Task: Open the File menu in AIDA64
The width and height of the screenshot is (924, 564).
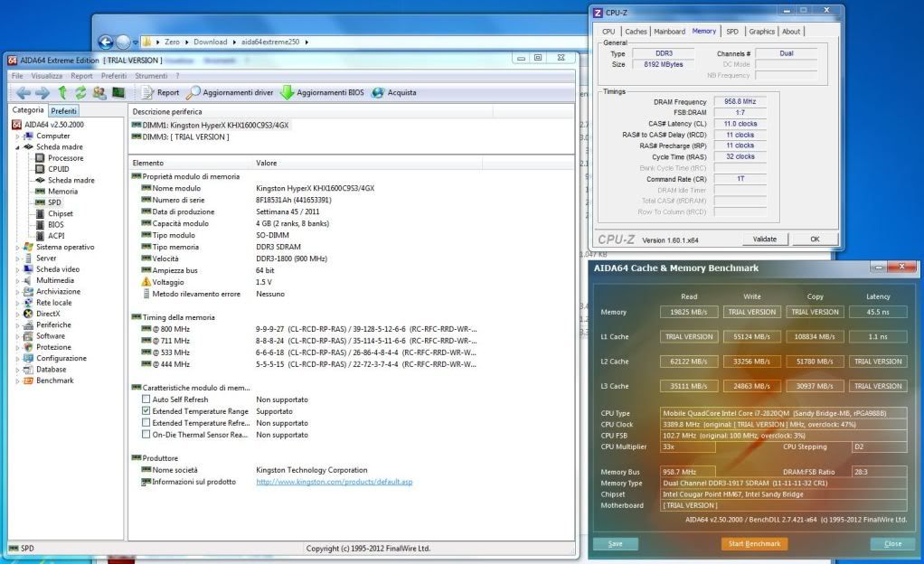Action: (x=17, y=76)
